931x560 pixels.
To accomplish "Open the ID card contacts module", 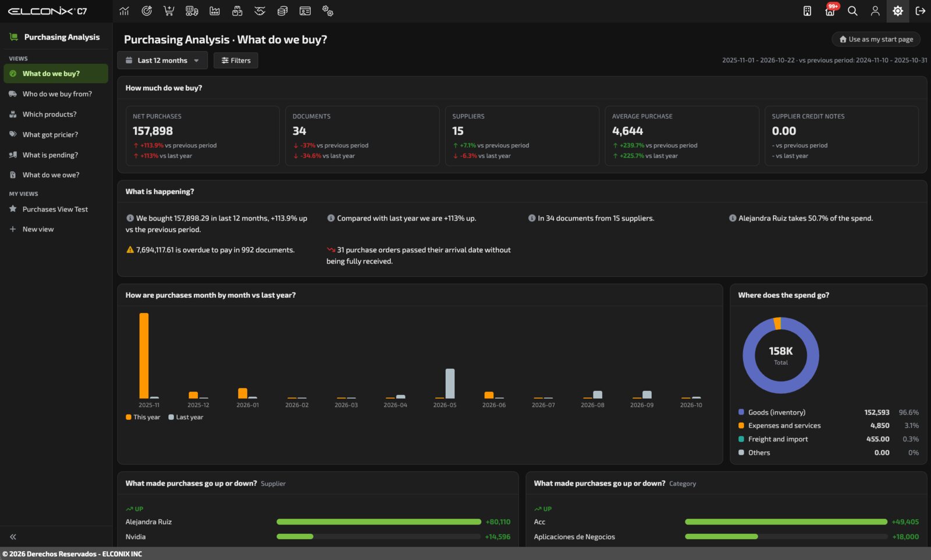I will tap(305, 11).
